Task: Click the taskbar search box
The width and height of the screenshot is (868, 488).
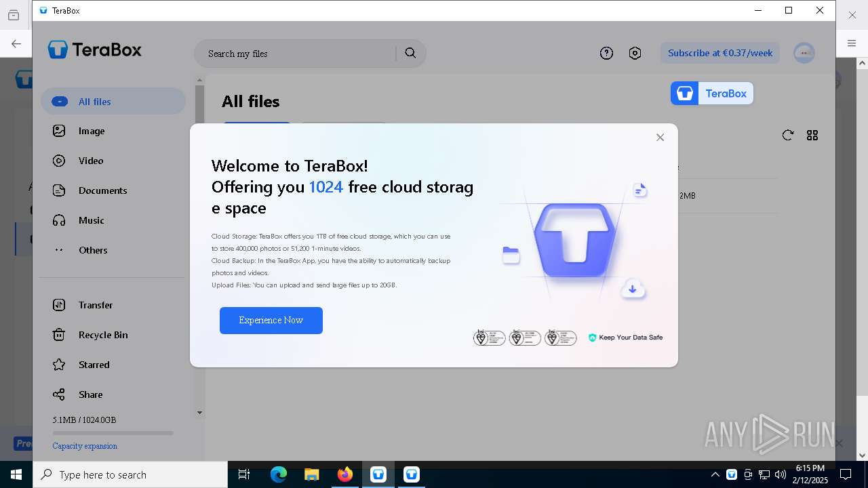Action: (x=130, y=474)
